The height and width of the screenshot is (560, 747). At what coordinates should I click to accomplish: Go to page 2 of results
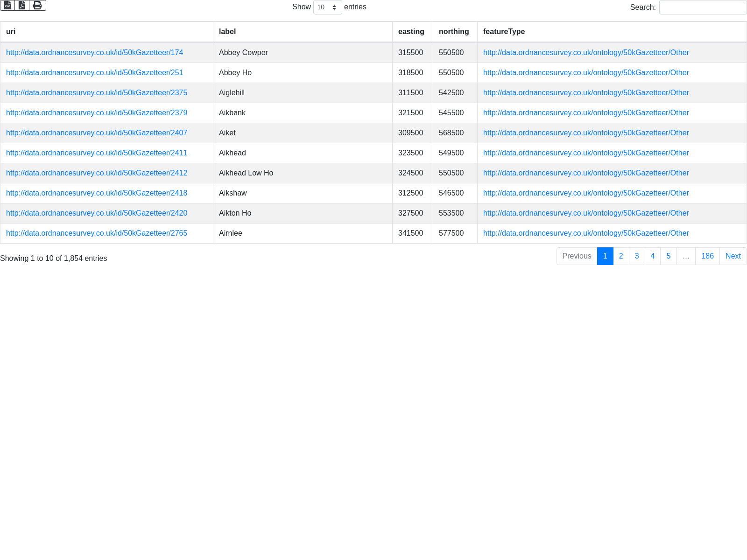pyautogui.click(x=620, y=256)
